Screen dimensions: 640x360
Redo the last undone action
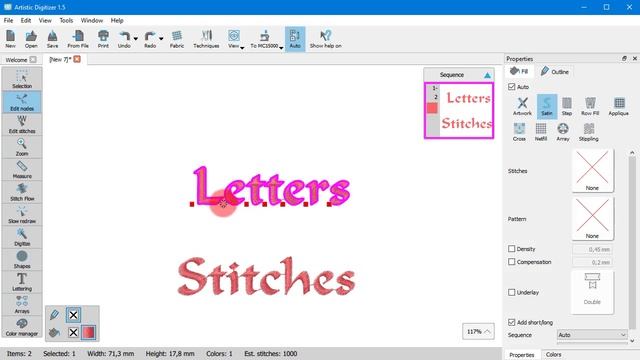[x=150, y=39]
